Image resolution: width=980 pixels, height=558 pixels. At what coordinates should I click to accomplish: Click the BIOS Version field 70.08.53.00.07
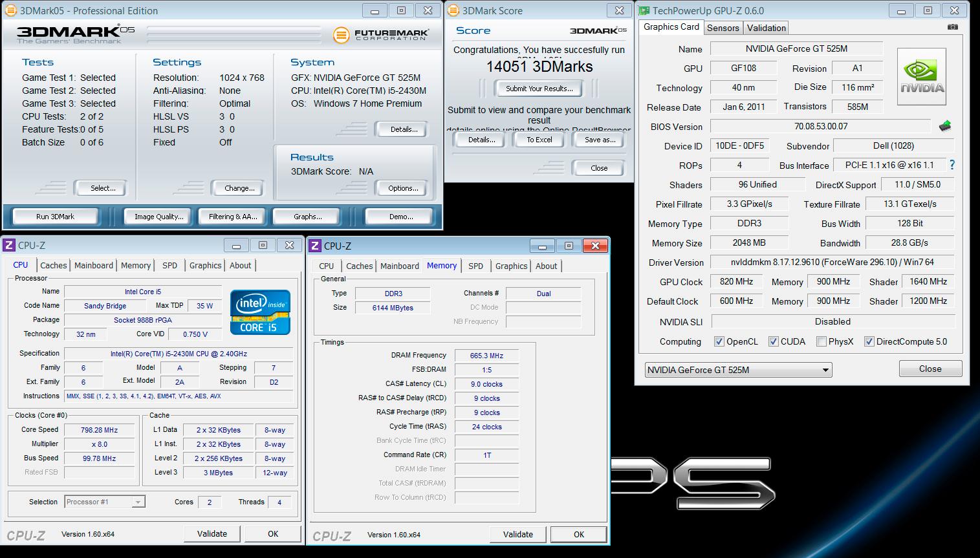point(821,126)
